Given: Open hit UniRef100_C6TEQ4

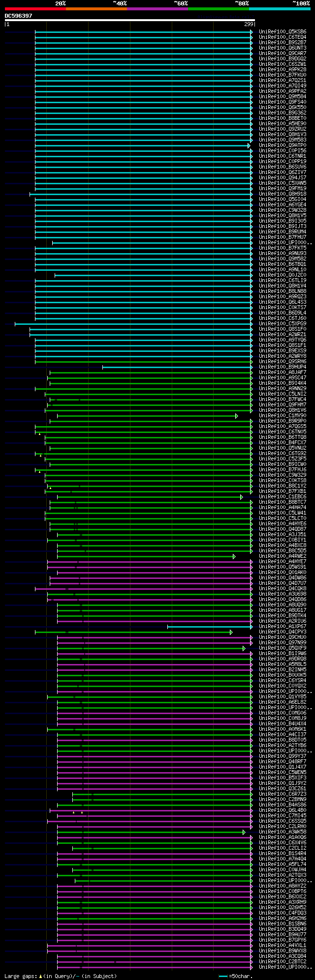Looking at the screenshot, I should (x=283, y=37).
